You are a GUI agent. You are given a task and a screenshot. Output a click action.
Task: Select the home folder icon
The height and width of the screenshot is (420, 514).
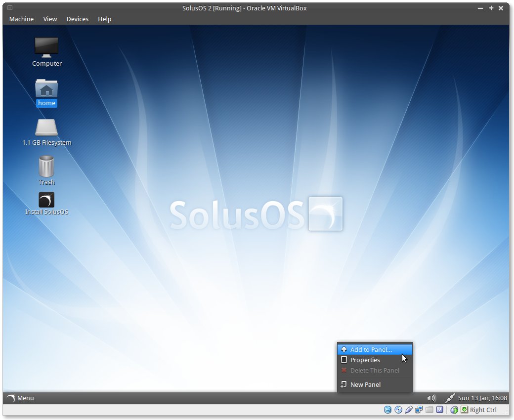click(x=46, y=93)
